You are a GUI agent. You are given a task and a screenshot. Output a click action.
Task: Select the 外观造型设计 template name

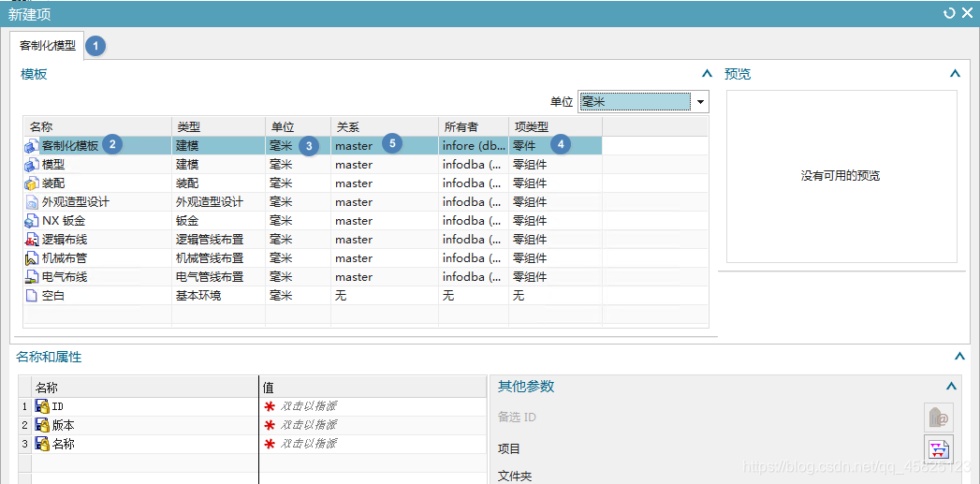coord(76,202)
